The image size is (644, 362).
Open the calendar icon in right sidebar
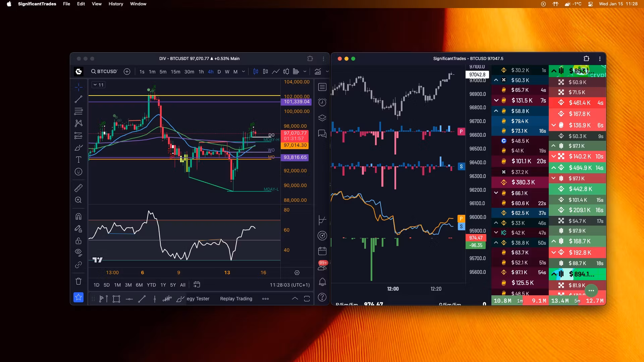(x=322, y=251)
